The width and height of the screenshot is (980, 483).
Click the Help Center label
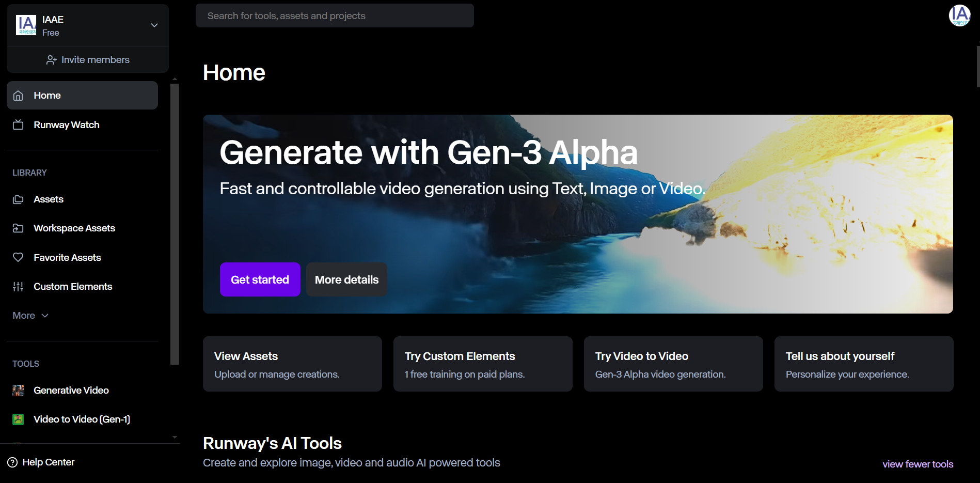click(x=49, y=462)
